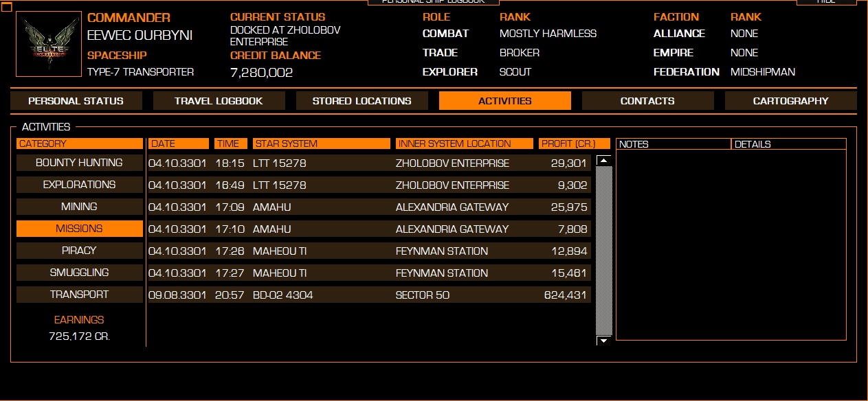The image size is (868, 401).
Task: Pick the Missions category
Action: coord(80,229)
